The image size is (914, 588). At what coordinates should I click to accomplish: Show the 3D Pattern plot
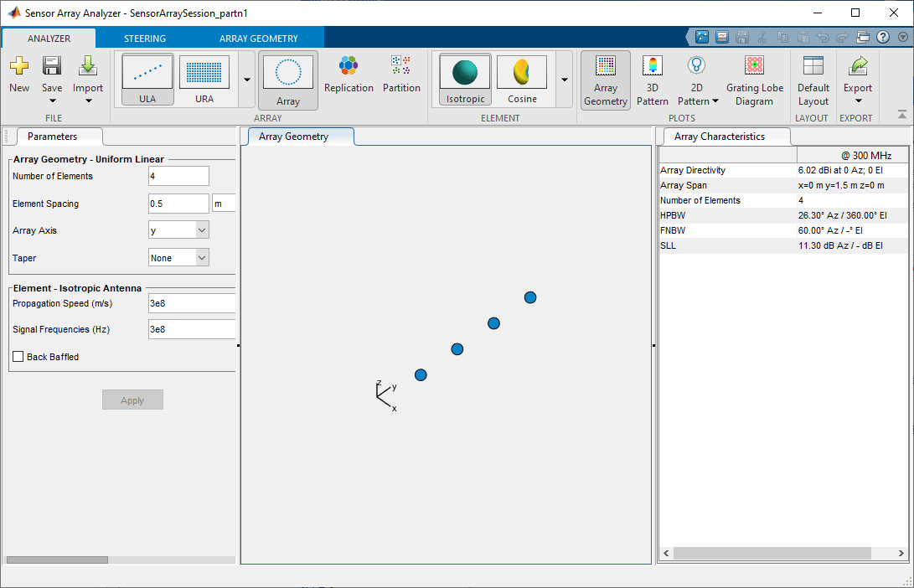click(x=652, y=78)
